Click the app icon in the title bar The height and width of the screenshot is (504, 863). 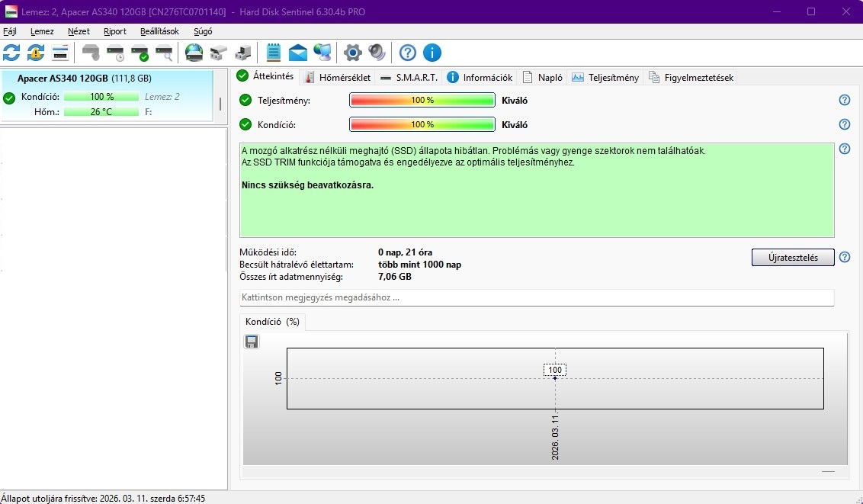(x=11, y=11)
